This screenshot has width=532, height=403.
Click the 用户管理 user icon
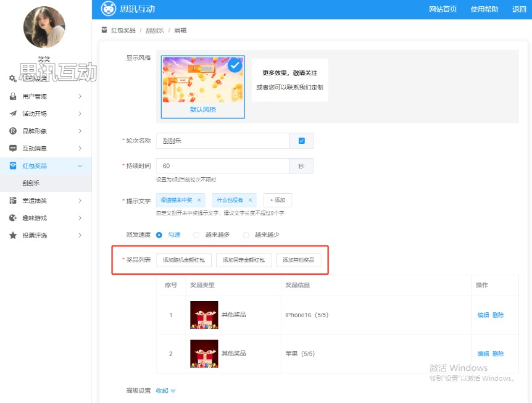click(13, 96)
